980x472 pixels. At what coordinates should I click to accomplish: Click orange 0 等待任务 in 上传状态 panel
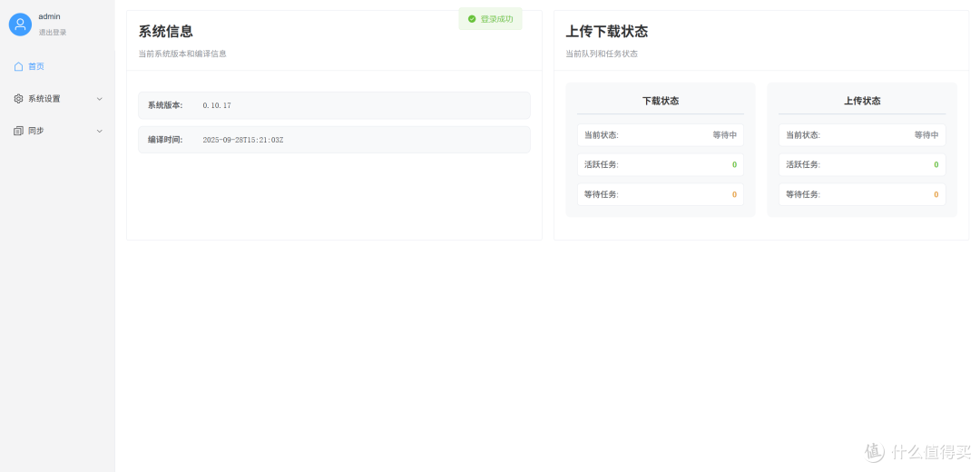[936, 195]
